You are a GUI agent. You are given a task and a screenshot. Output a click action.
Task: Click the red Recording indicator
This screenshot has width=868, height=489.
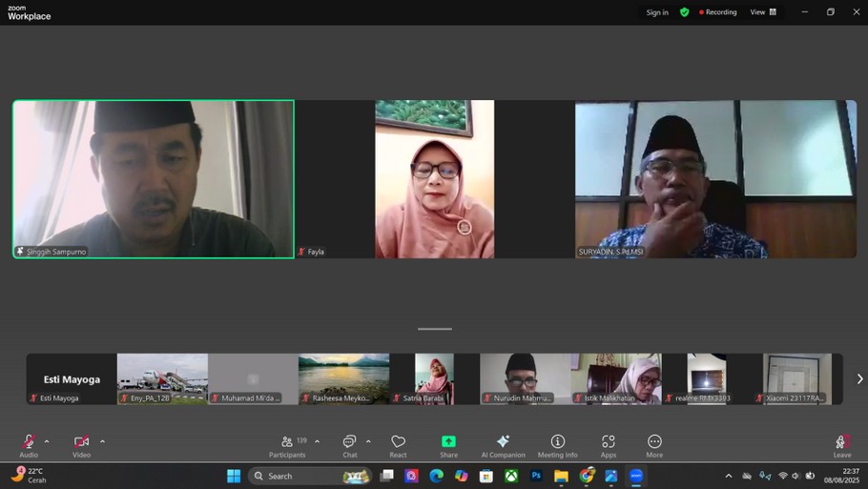point(718,12)
